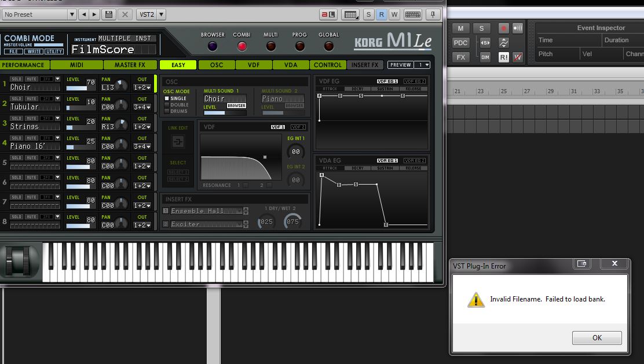Select DRUMS oscillator mode

click(x=167, y=111)
